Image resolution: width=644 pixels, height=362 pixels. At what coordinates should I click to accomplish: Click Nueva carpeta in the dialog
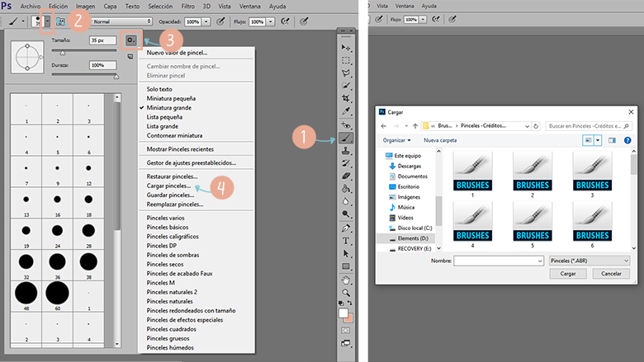coord(440,140)
